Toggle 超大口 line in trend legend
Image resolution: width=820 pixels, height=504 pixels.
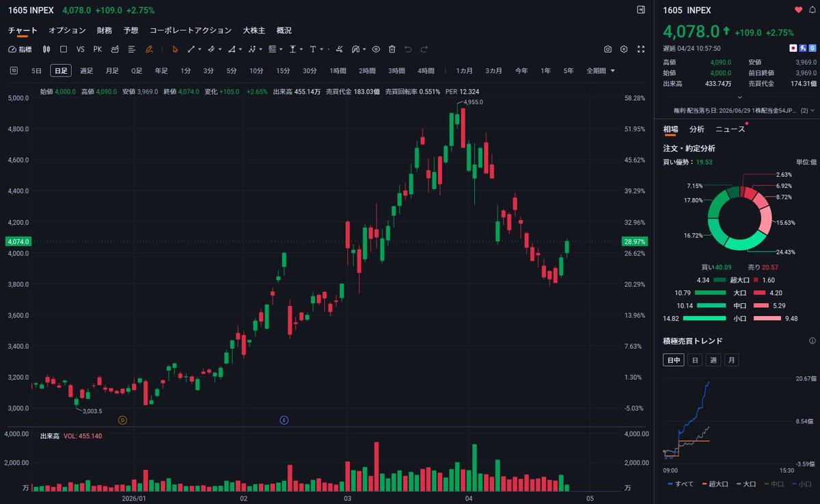pos(715,484)
